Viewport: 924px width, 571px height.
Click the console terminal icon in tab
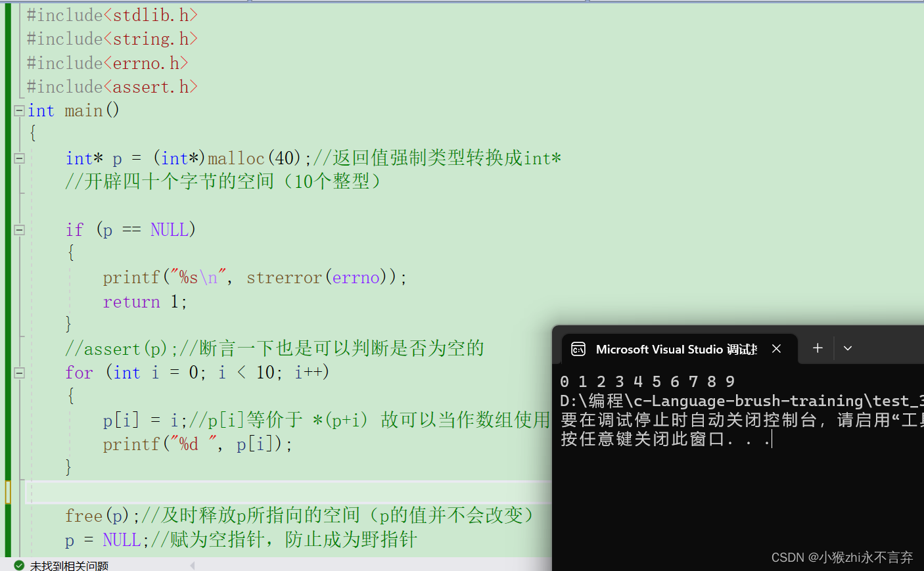coord(578,349)
